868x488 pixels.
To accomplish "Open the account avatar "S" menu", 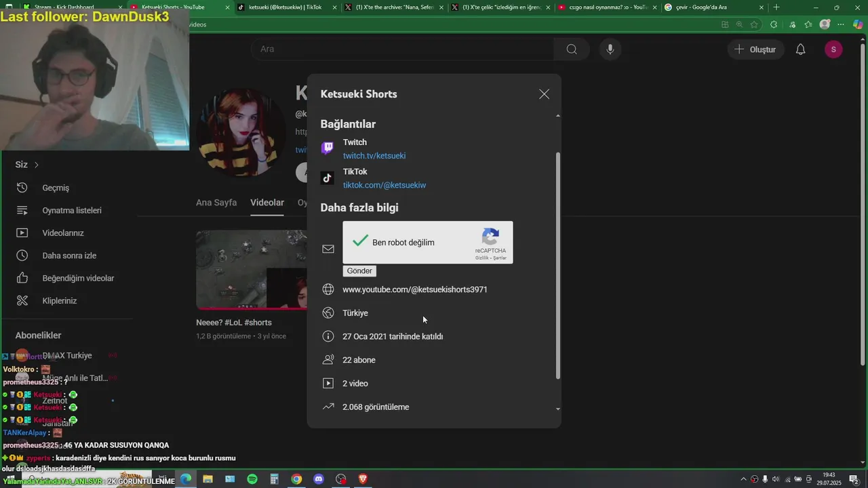I will tap(833, 49).
